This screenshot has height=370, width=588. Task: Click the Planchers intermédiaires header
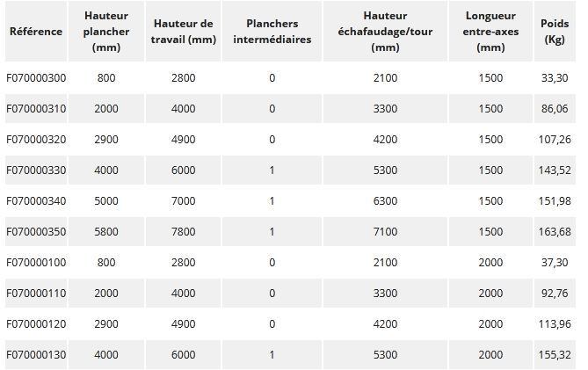(x=272, y=31)
